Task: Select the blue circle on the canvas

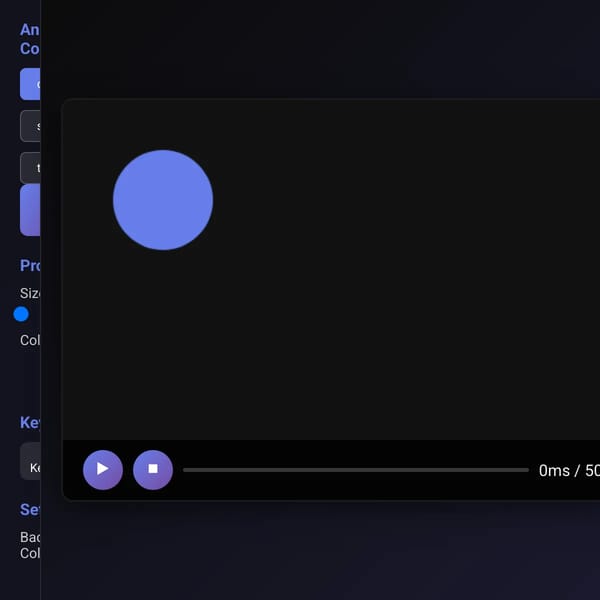Action: pyautogui.click(x=163, y=200)
